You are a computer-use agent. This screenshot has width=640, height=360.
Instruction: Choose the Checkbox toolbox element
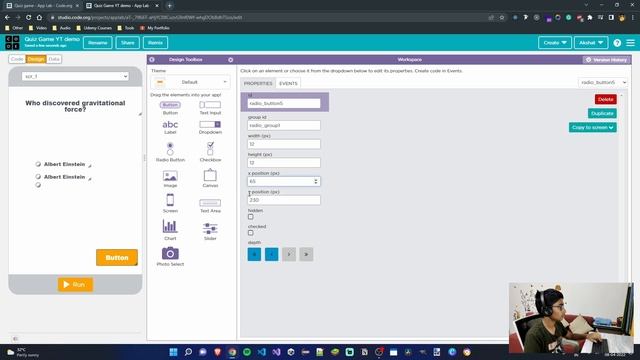pos(210,152)
